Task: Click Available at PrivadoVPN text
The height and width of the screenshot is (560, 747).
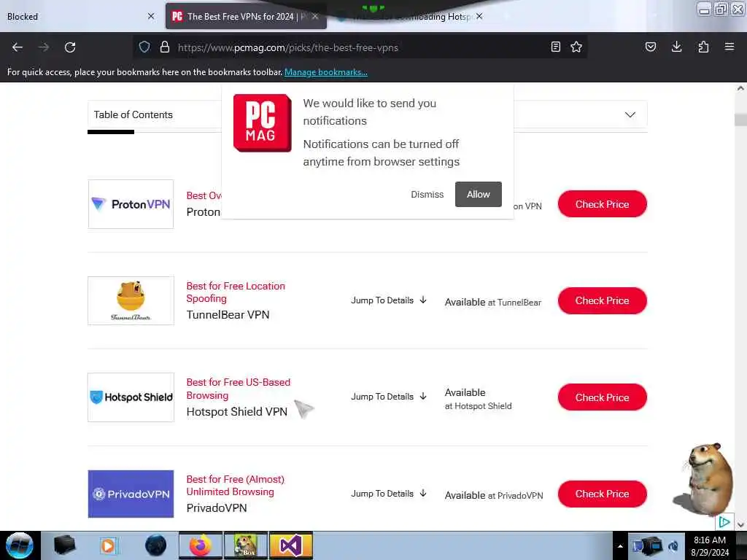Action: point(494,495)
